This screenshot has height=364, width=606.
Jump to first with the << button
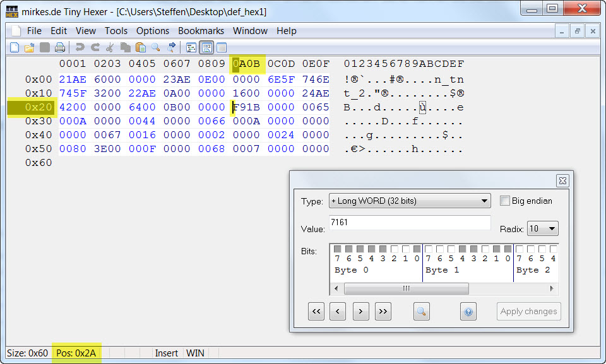[x=316, y=311]
